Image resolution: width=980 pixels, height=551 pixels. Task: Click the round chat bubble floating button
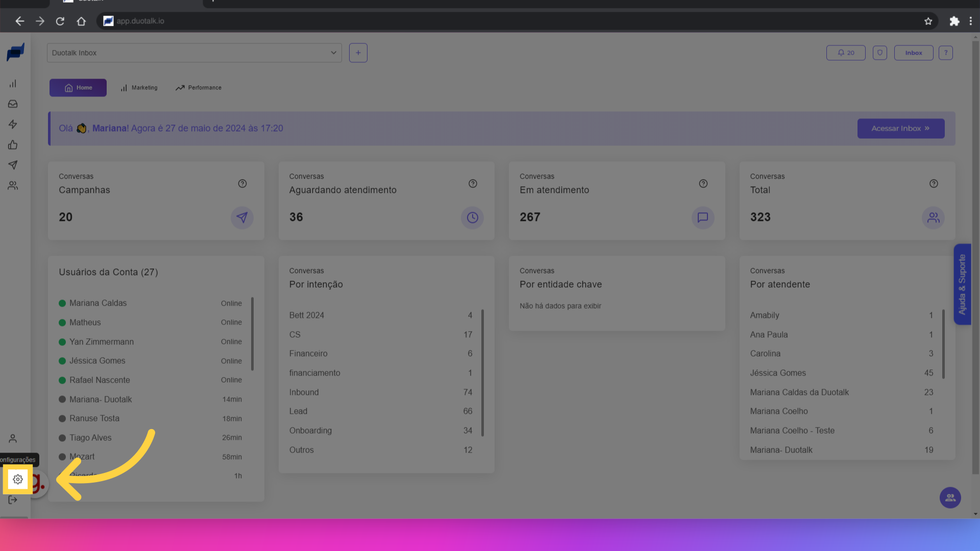950,497
